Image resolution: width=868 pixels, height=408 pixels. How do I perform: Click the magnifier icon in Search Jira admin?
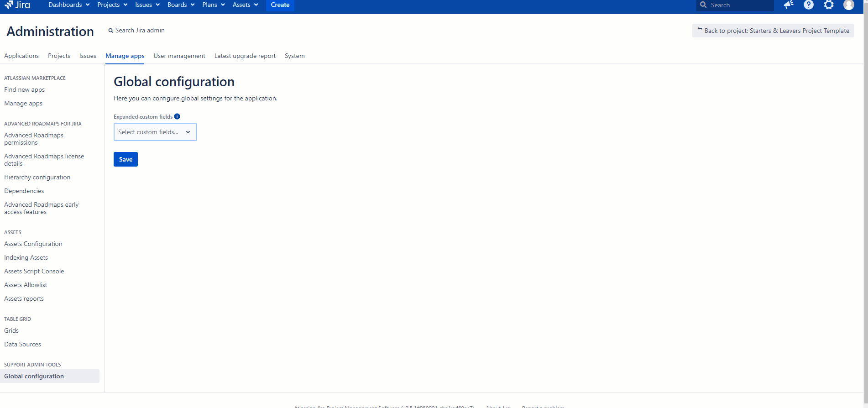(110, 31)
